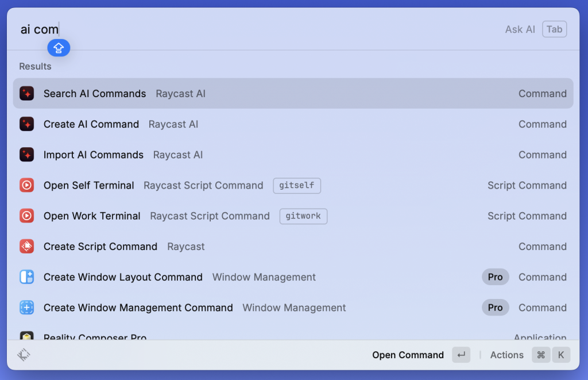This screenshot has height=380, width=588.
Task: Click the gitself alias tag
Action: pyautogui.click(x=297, y=186)
